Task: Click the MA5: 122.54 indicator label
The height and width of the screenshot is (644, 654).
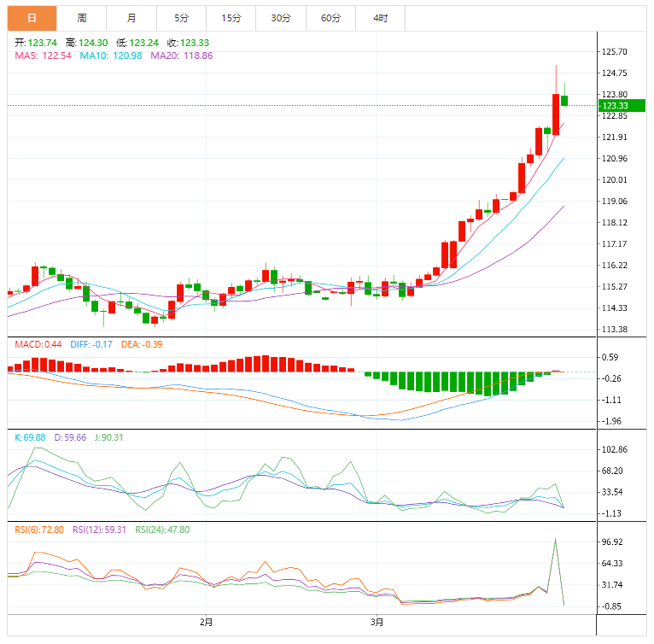Action: (x=43, y=56)
